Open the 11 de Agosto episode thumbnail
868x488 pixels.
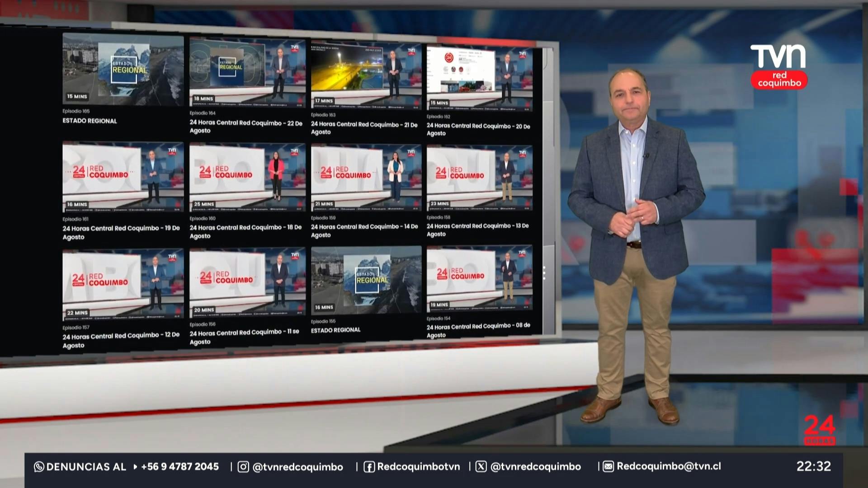pyautogui.click(x=247, y=282)
